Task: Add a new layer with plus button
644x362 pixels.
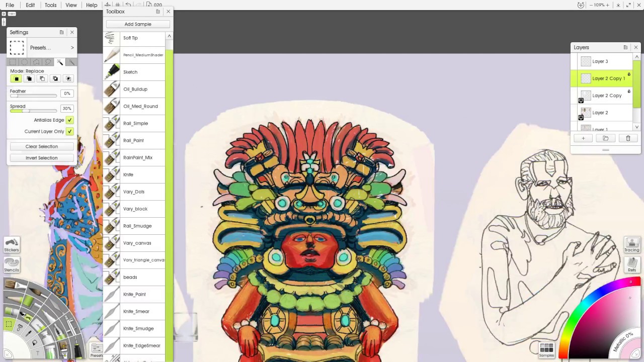Action: 583,138
